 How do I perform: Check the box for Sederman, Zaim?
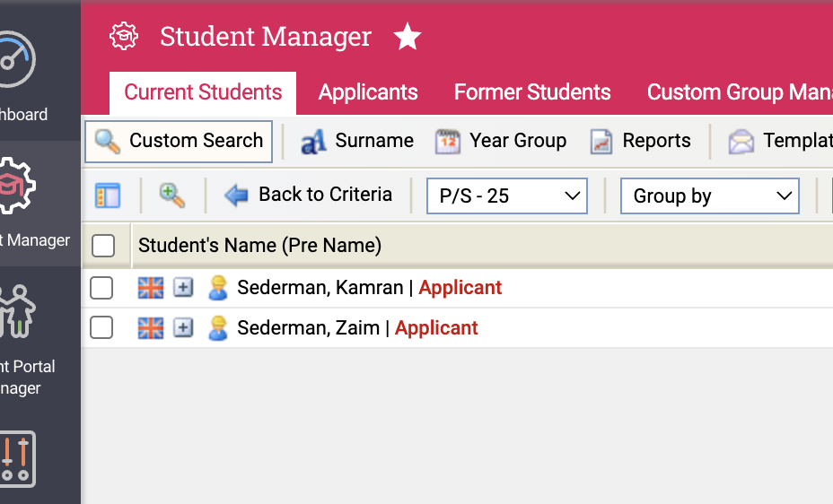101,328
